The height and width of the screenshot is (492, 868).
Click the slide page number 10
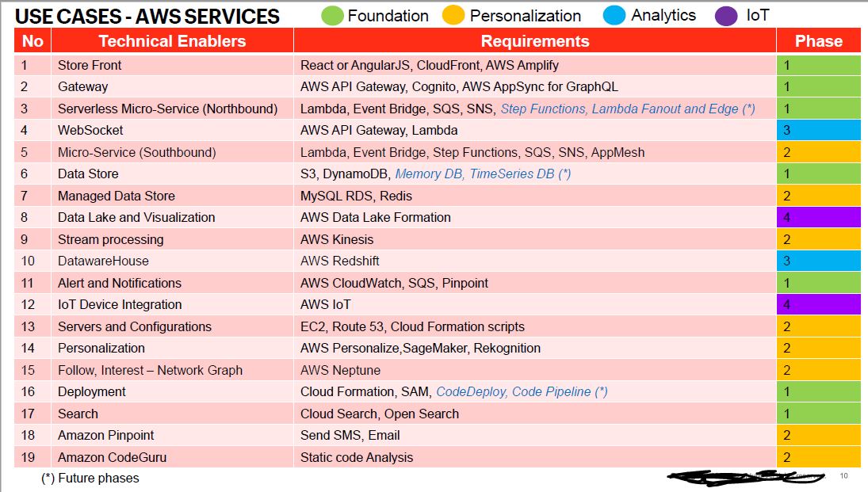coord(843,475)
